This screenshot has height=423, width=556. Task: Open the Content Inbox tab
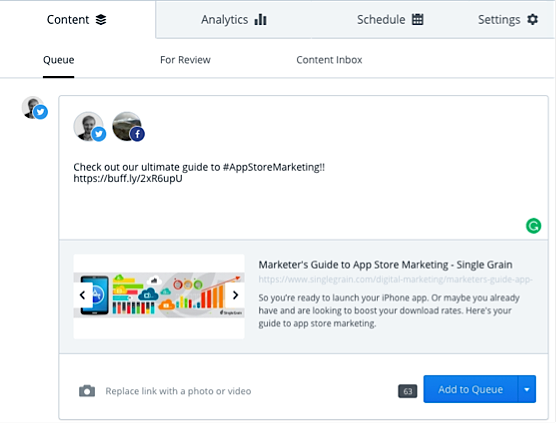click(x=329, y=60)
